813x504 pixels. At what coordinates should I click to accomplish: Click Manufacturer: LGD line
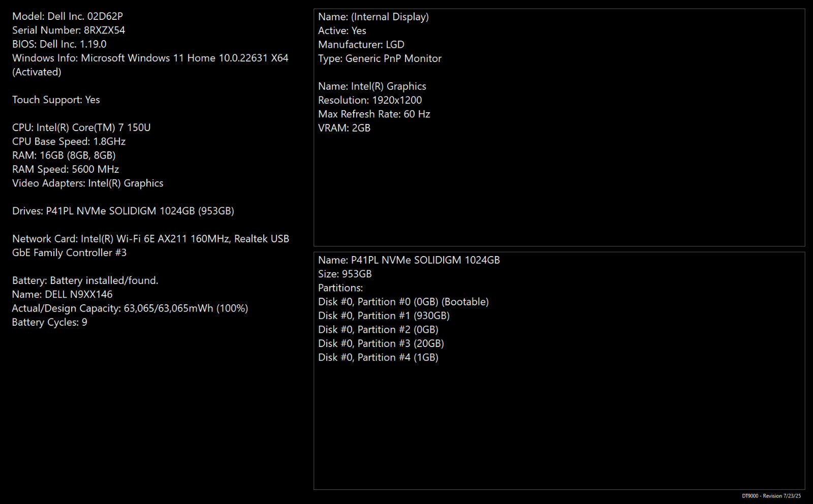tap(361, 45)
